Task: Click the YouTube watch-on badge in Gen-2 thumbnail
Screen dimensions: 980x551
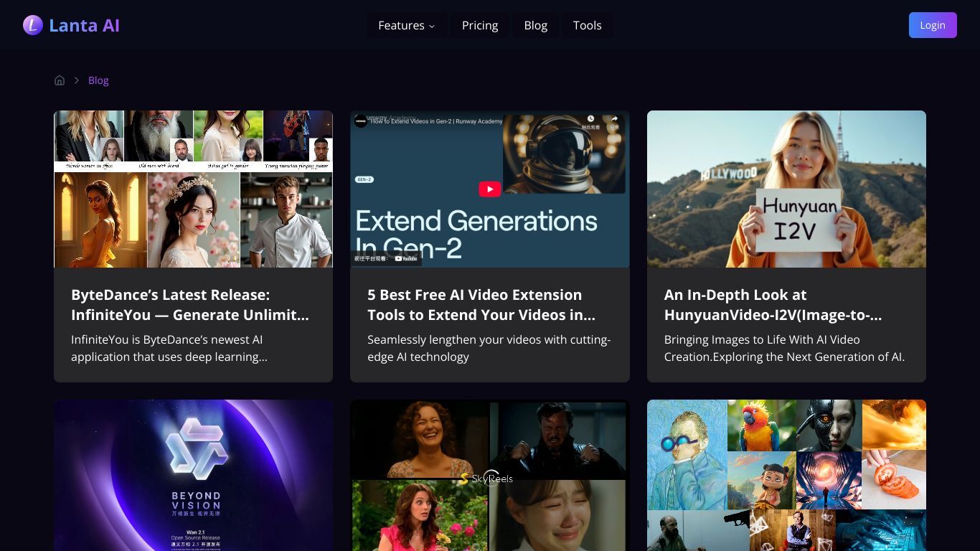Action: coord(386,258)
